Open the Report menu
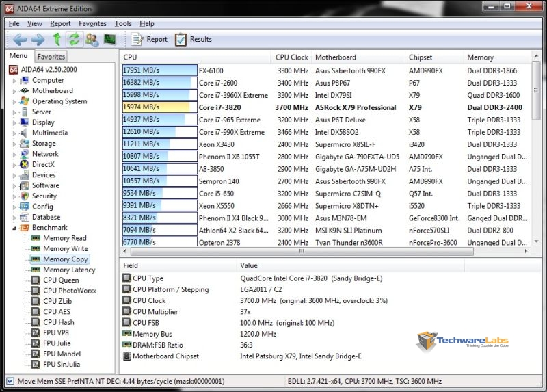 (60, 23)
